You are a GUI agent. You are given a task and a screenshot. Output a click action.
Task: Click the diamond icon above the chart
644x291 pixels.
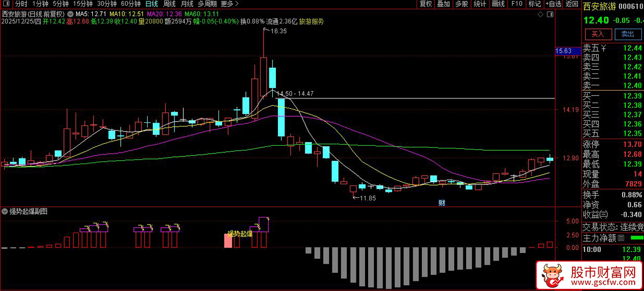click(540, 13)
